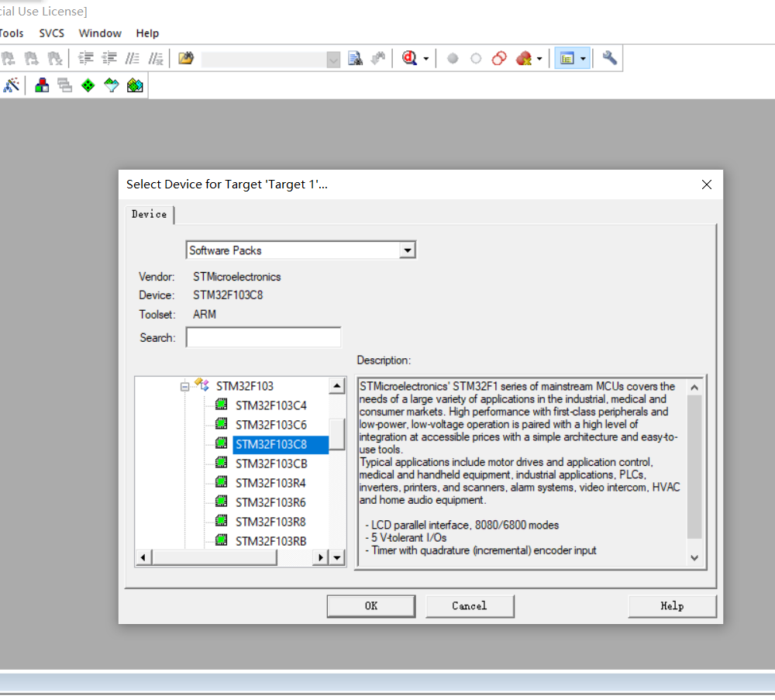Toggle the project window view icon
Viewport: 775px width, 700px height.
(567, 58)
